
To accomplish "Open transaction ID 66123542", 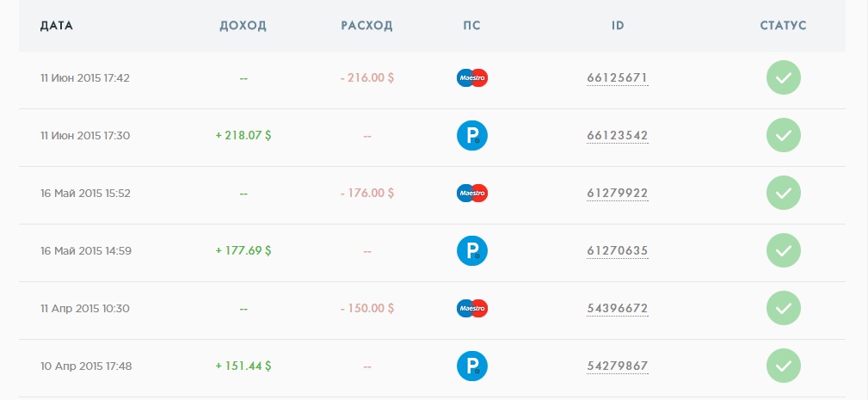I will (617, 136).
